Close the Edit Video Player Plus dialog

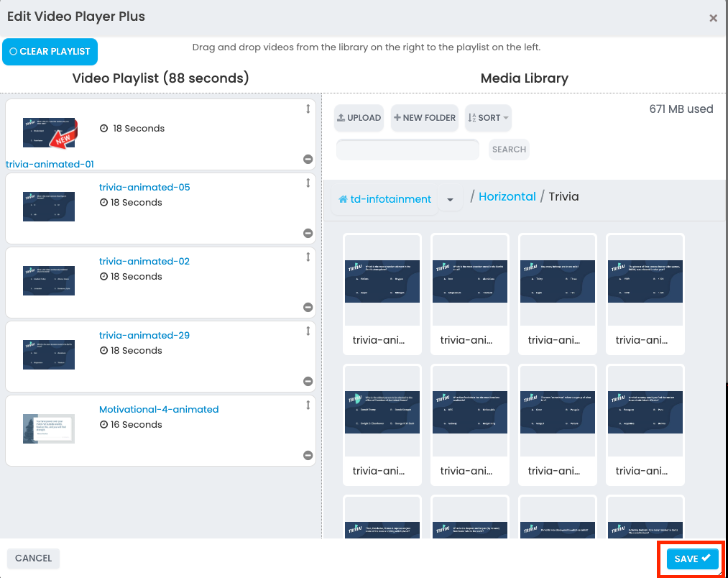coord(713,18)
